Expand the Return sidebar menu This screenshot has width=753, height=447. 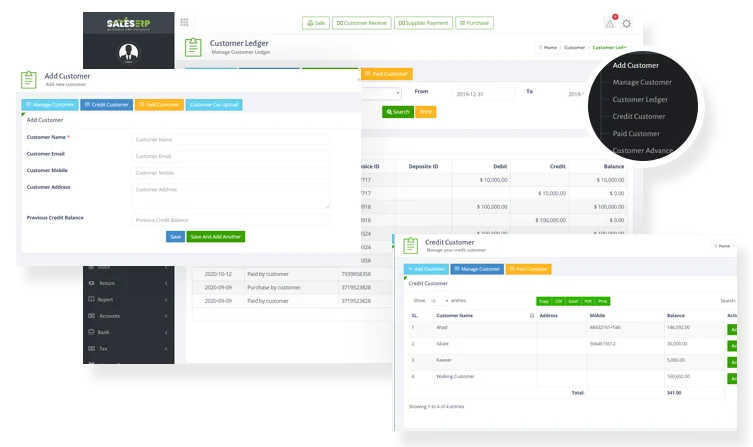[166, 283]
